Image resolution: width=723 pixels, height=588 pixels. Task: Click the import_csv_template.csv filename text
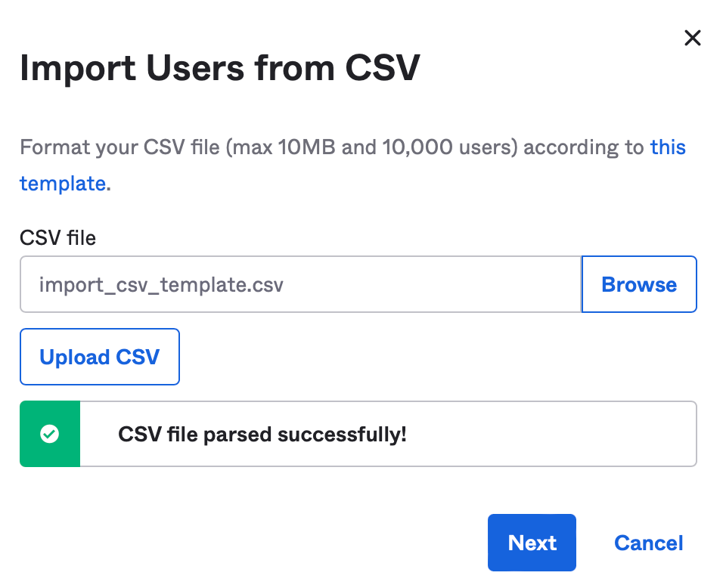click(161, 285)
